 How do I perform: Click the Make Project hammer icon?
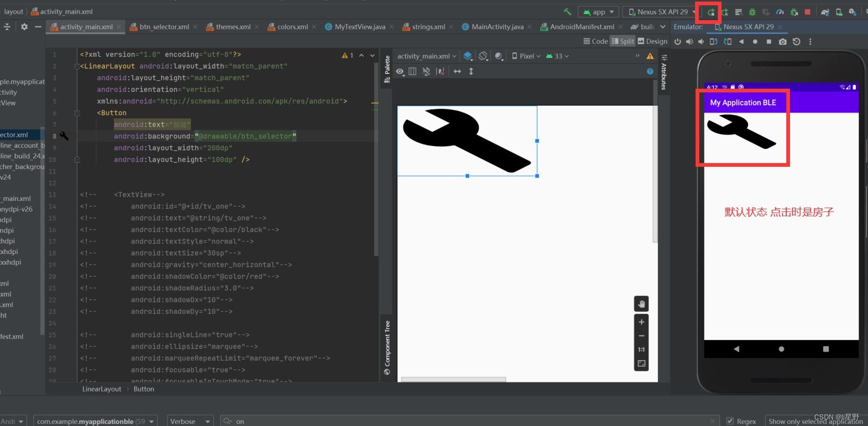(x=567, y=12)
